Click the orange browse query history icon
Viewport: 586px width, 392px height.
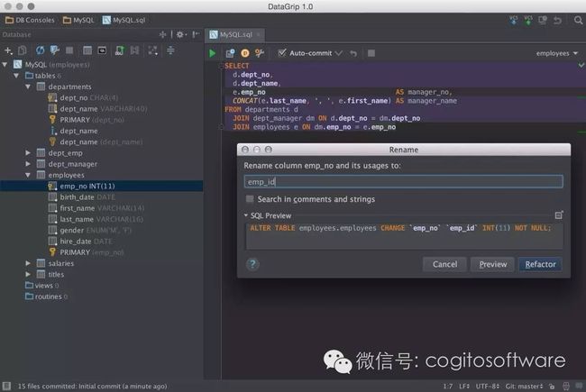245,53
